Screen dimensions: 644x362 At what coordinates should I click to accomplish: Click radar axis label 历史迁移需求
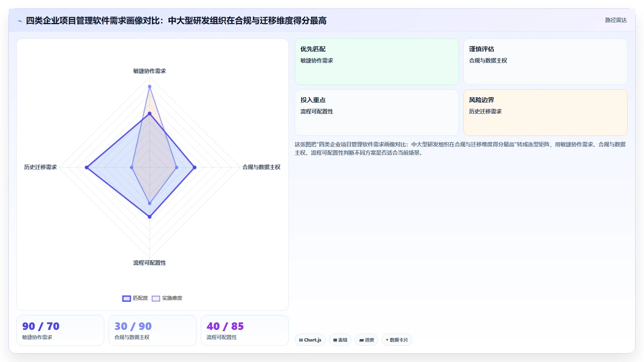[40, 167]
